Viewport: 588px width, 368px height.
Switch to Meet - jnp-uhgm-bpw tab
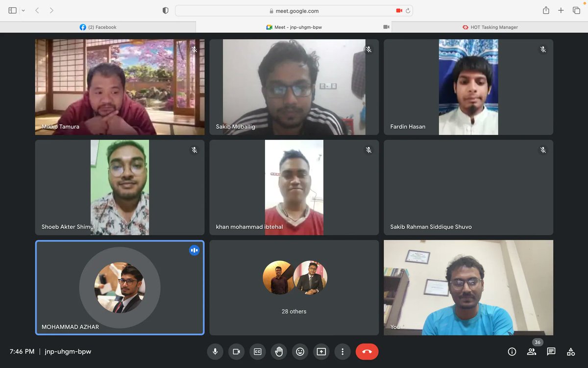(294, 27)
